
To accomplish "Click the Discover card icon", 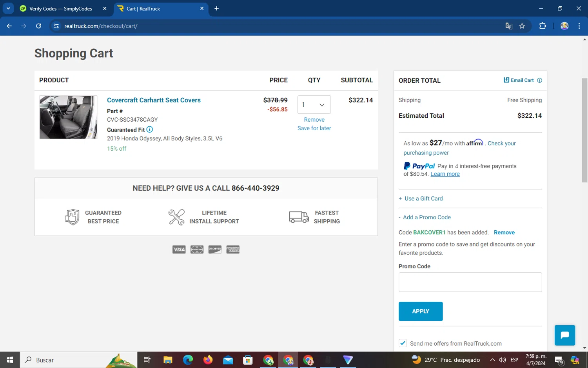I will pos(215,250).
